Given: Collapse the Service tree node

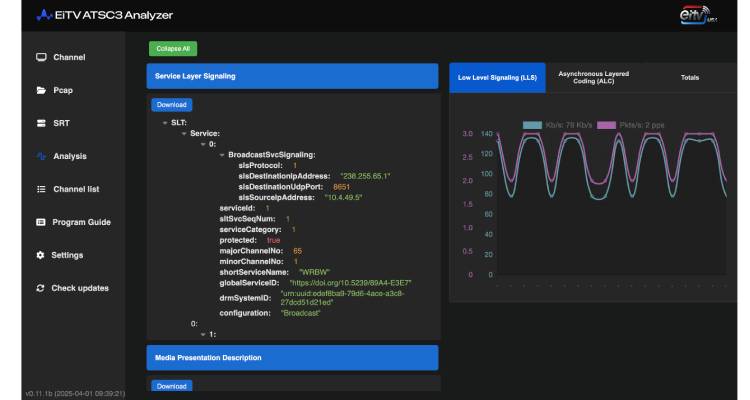Looking at the screenshot, I should pyautogui.click(x=184, y=133).
